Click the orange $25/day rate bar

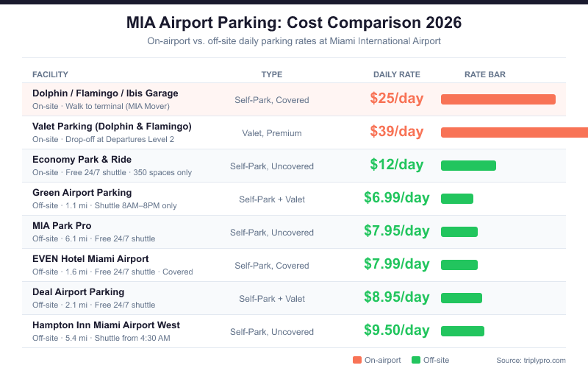tap(498, 99)
